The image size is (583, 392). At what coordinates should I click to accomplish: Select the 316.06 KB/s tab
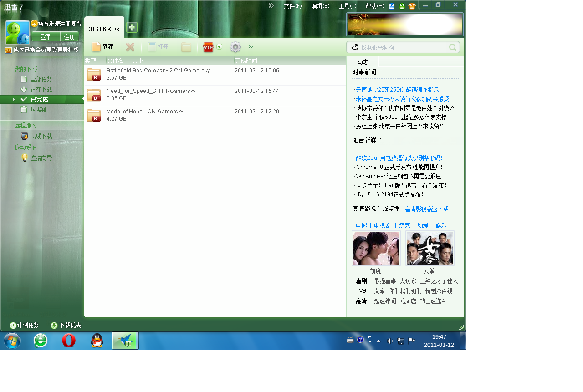point(104,29)
